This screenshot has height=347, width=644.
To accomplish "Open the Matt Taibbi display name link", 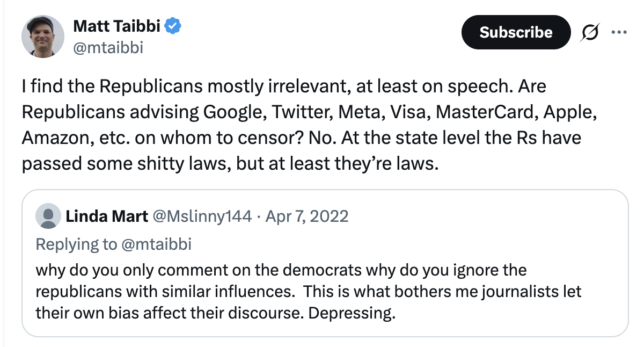I will point(116,25).
